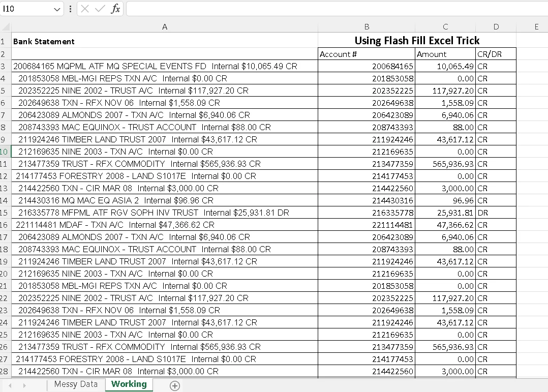
Task: Select the Working sheet tab
Action: click(129, 385)
